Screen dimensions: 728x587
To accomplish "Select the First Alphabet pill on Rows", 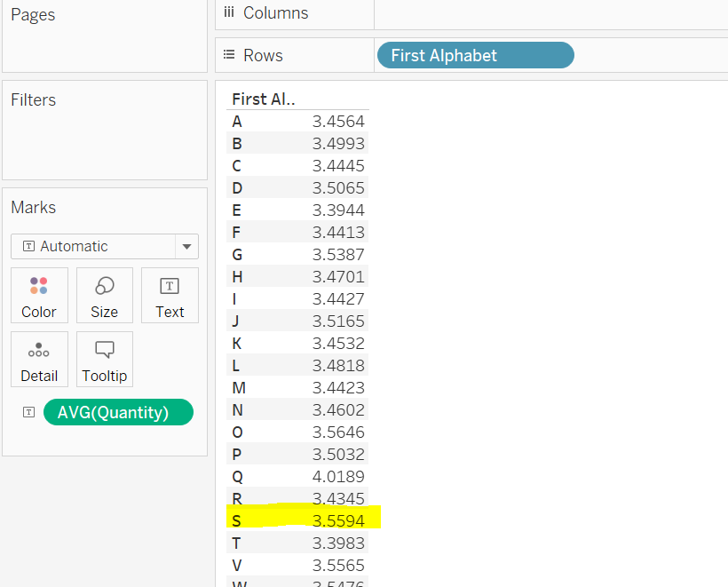I will 475,55.
